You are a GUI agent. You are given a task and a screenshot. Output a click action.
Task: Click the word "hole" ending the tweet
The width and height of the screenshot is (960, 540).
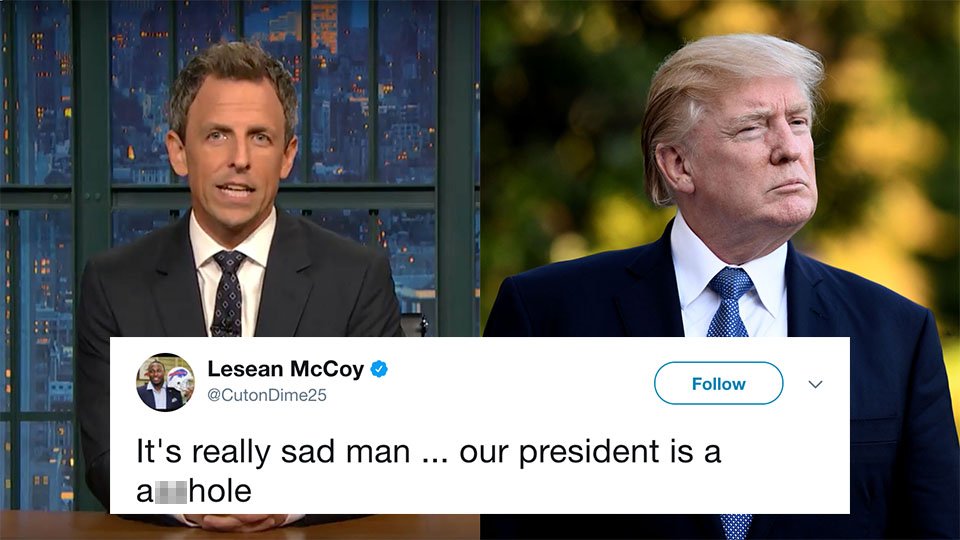point(220,491)
